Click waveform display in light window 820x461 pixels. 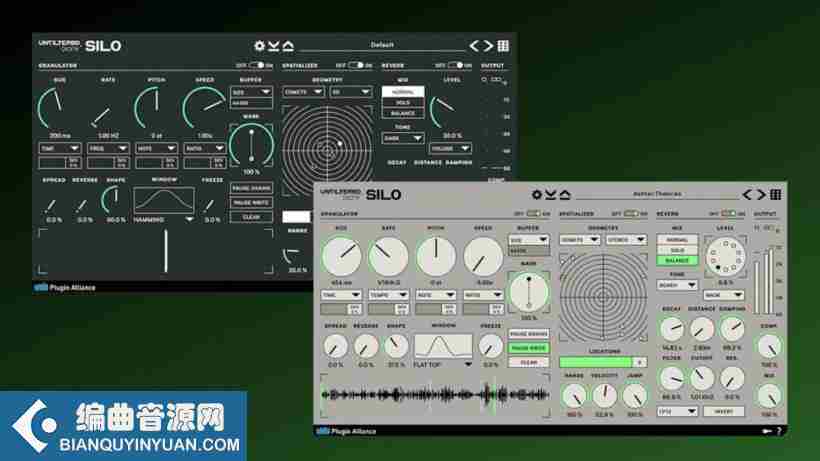point(435,395)
